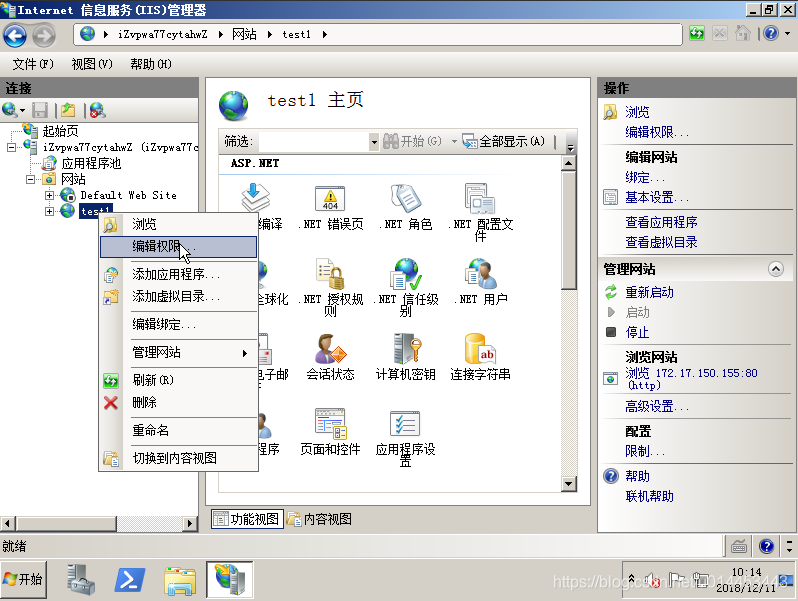Click the delete connection icon in Connections toolbar
The width and height of the screenshot is (798, 601).
pos(97,110)
